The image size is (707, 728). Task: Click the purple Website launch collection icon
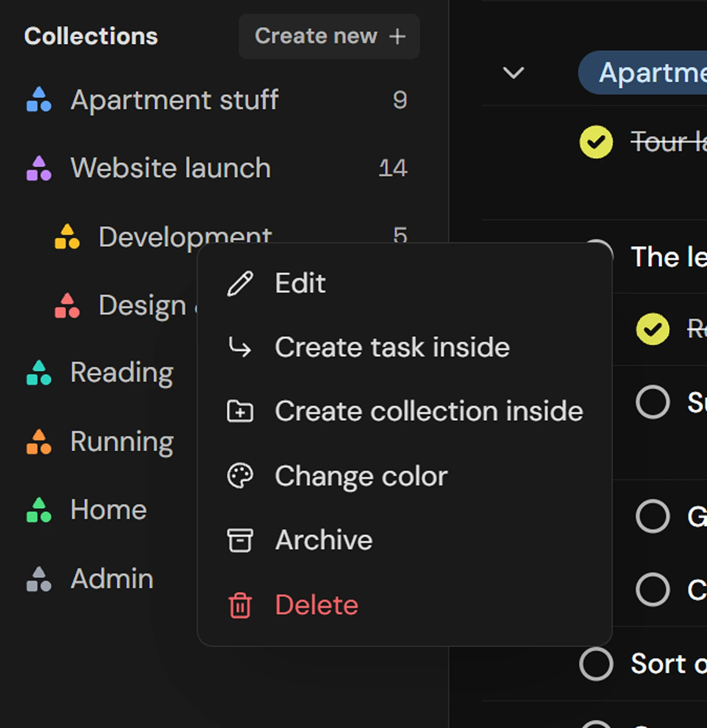click(x=39, y=168)
